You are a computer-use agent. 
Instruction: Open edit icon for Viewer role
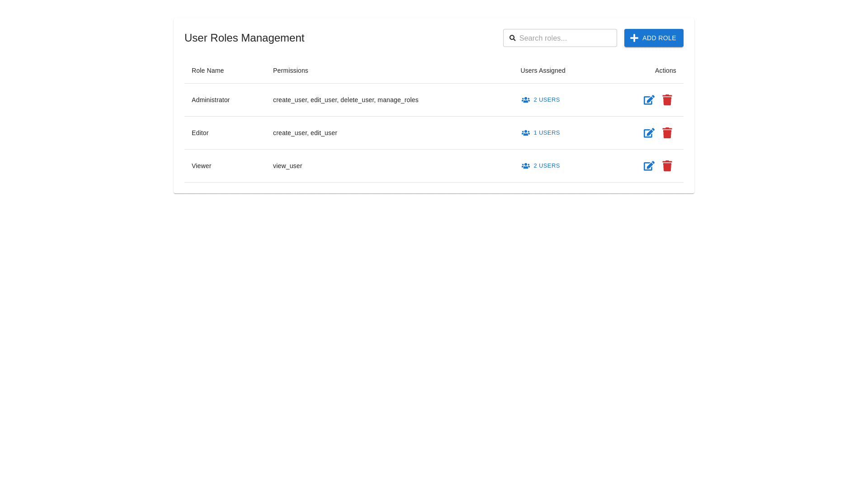(649, 166)
